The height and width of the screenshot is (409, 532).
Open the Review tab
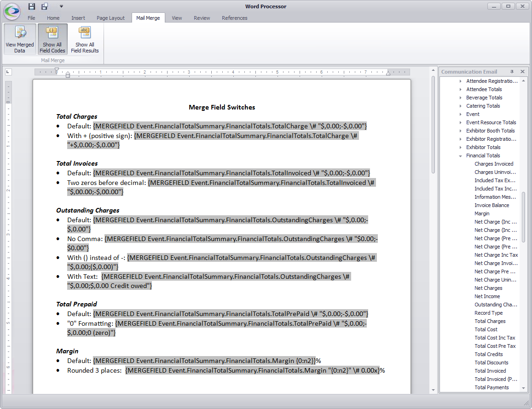tap(202, 18)
